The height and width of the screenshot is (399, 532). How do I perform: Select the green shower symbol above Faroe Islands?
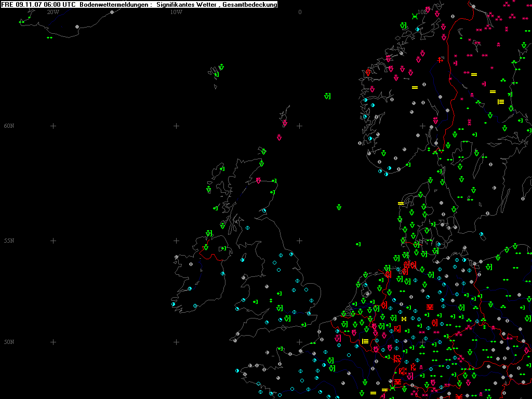(x=221, y=67)
